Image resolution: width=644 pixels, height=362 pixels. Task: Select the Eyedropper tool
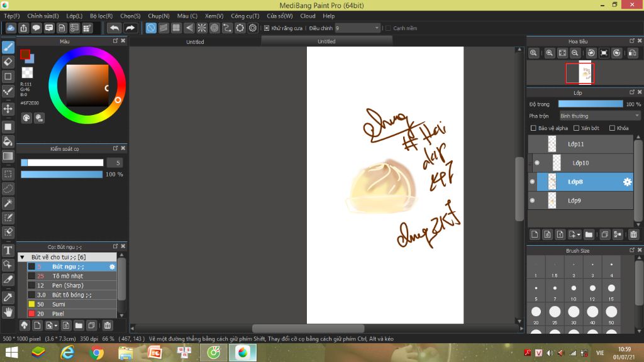pyautogui.click(x=8, y=297)
